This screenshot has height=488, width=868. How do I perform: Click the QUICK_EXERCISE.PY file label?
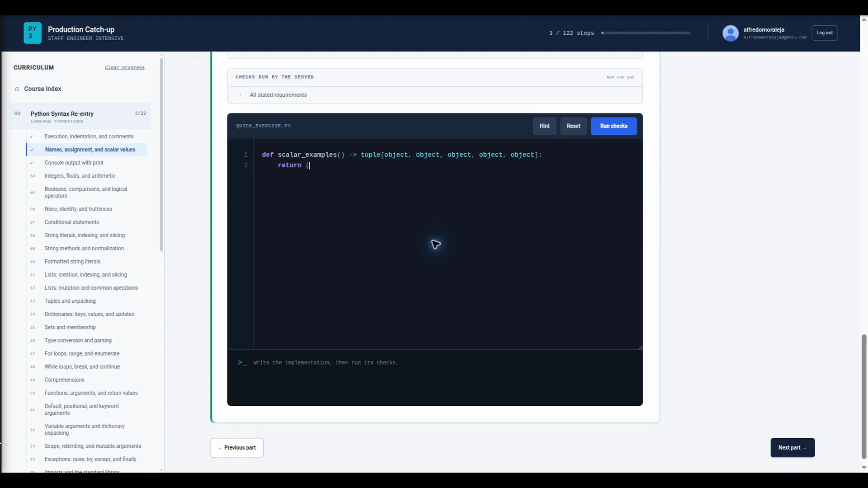pyautogui.click(x=263, y=126)
